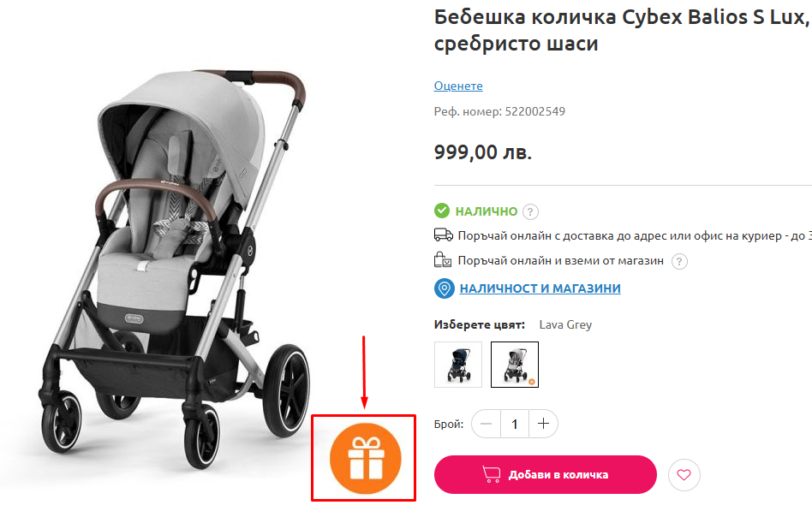Open help tooltip next to НАЛИЧНО
This screenshot has width=812, height=505.
(531, 211)
